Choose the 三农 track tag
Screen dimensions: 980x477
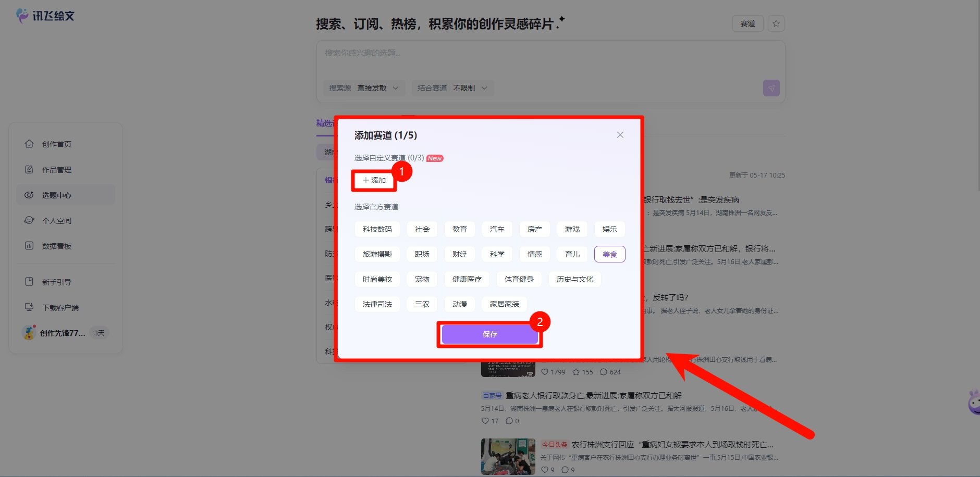pos(422,304)
